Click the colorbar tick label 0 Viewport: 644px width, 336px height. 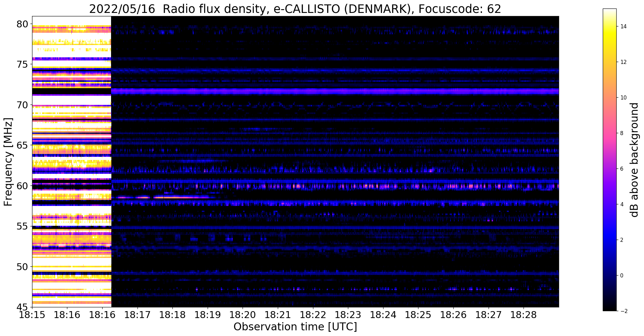coord(621,276)
